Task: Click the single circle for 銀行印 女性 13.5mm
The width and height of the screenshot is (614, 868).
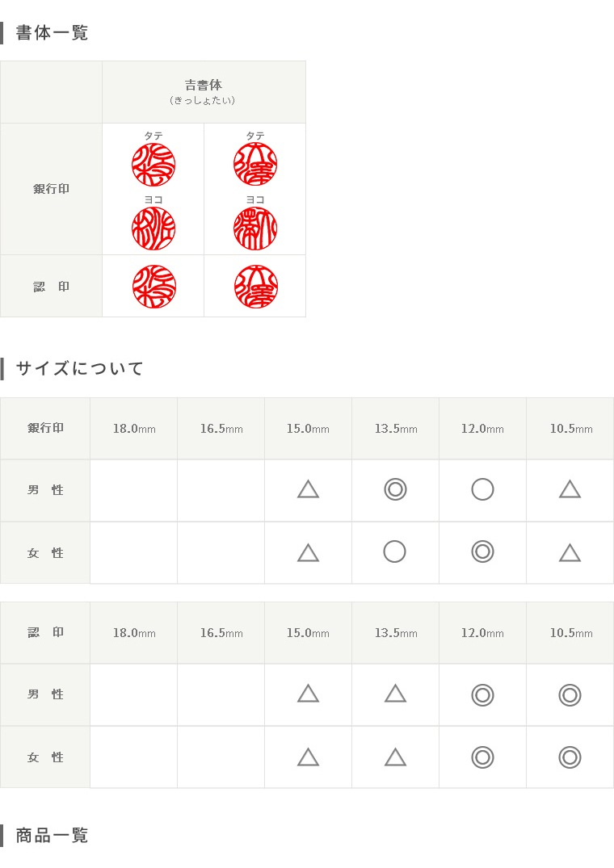Action: point(395,552)
